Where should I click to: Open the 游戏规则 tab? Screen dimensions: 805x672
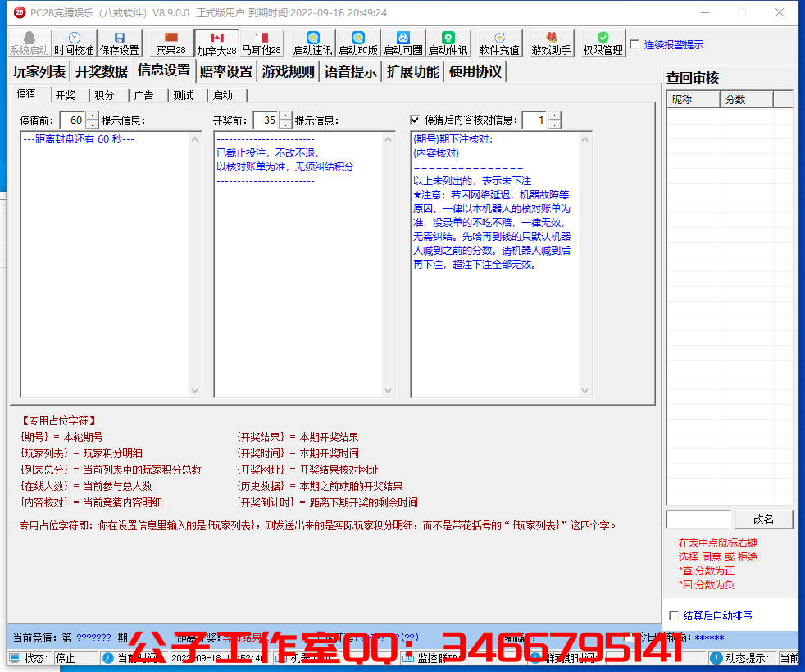tap(289, 71)
